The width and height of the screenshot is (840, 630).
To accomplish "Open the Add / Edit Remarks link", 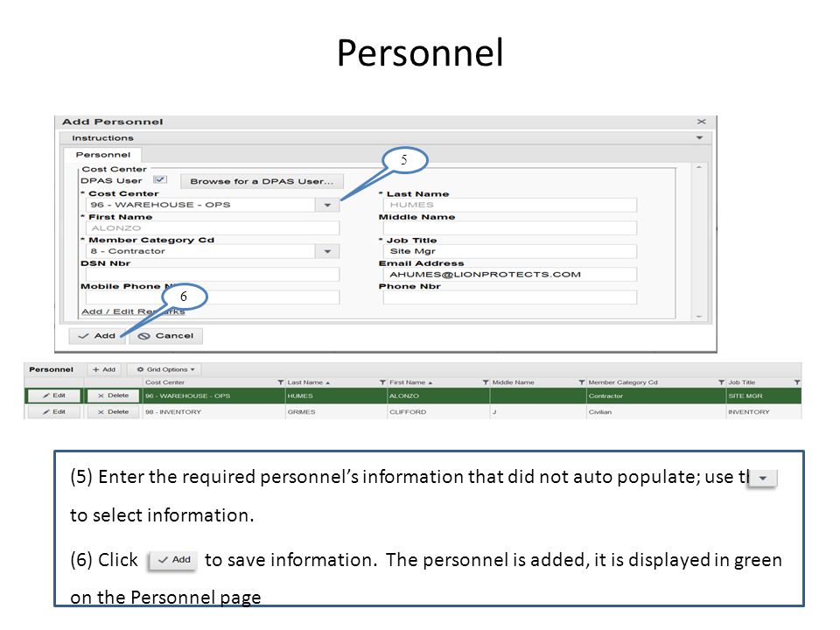I will 133,311.
